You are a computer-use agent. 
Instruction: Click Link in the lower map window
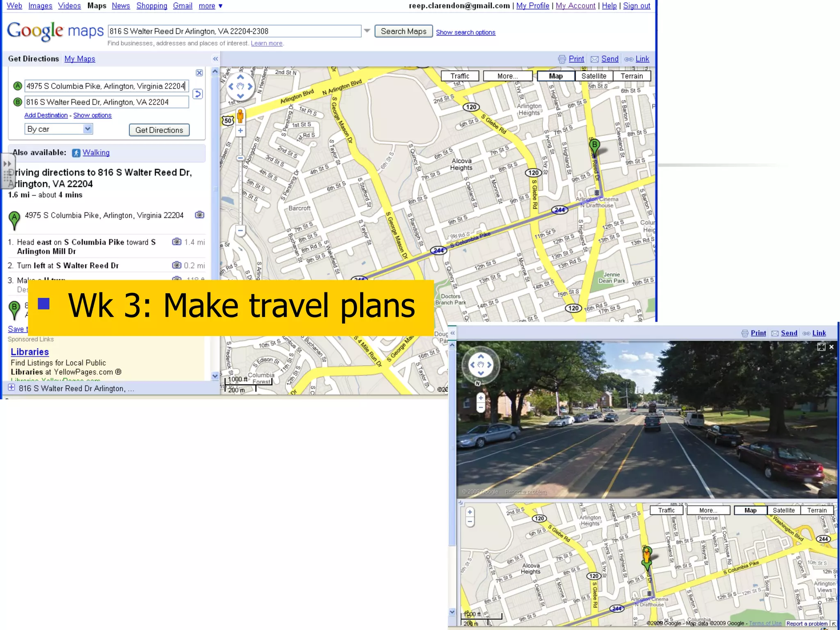click(815, 333)
